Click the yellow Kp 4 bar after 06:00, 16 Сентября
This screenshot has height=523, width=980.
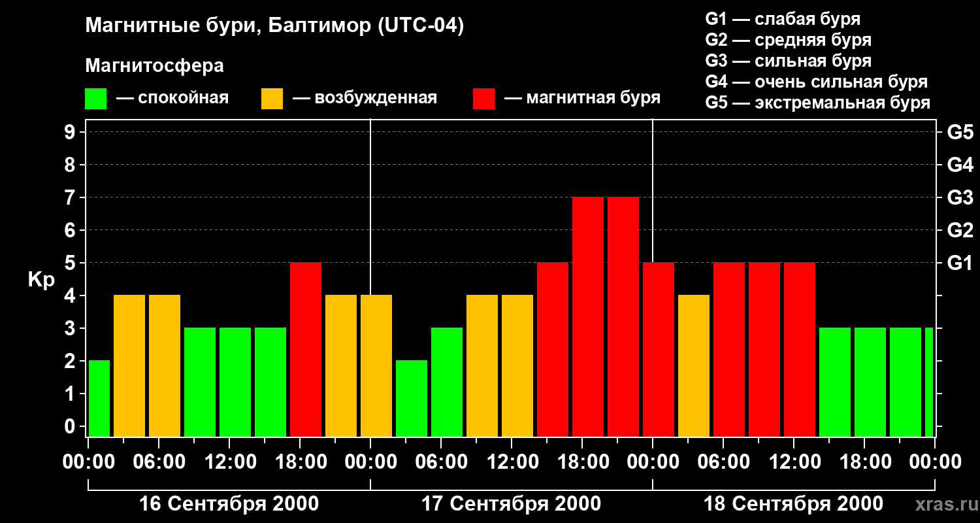pos(165,365)
